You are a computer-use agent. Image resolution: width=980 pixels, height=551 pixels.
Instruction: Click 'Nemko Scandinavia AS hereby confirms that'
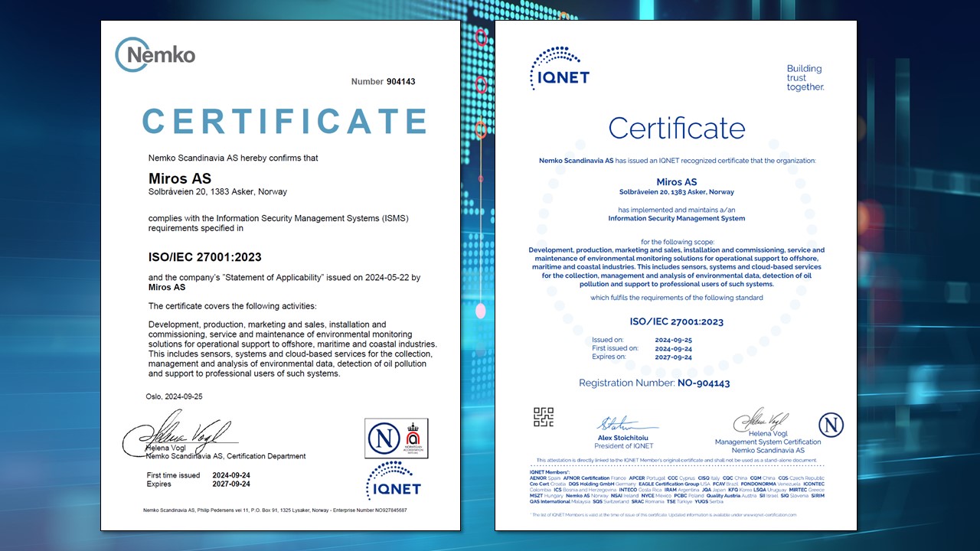click(x=233, y=158)
